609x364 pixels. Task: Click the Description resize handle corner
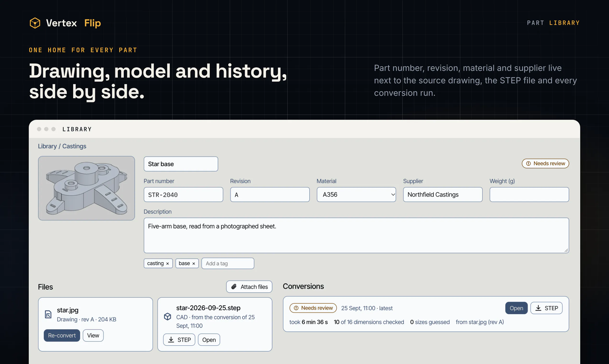tap(566, 250)
